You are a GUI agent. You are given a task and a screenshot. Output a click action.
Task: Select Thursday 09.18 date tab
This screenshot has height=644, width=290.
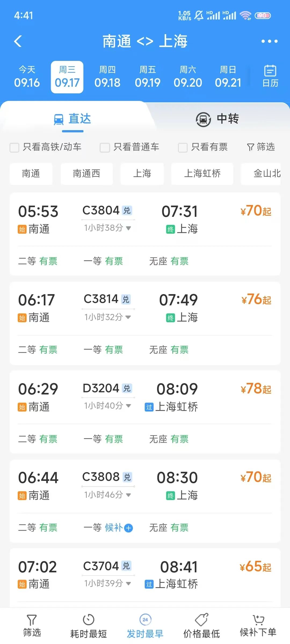tap(107, 77)
